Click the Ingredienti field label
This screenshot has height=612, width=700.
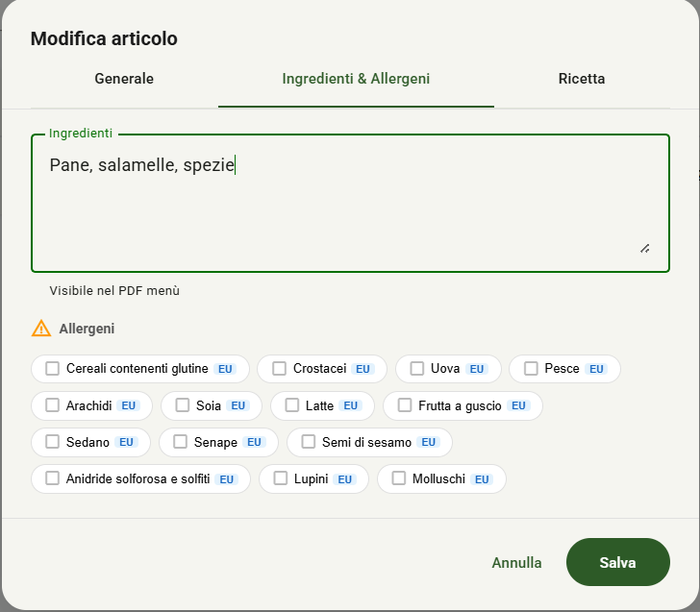tap(81, 134)
